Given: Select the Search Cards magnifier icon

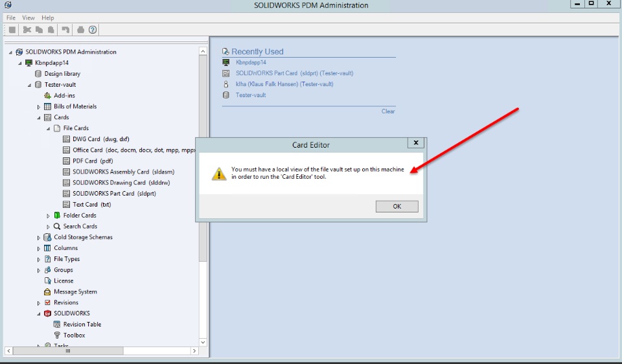Looking at the screenshot, I should point(57,227).
